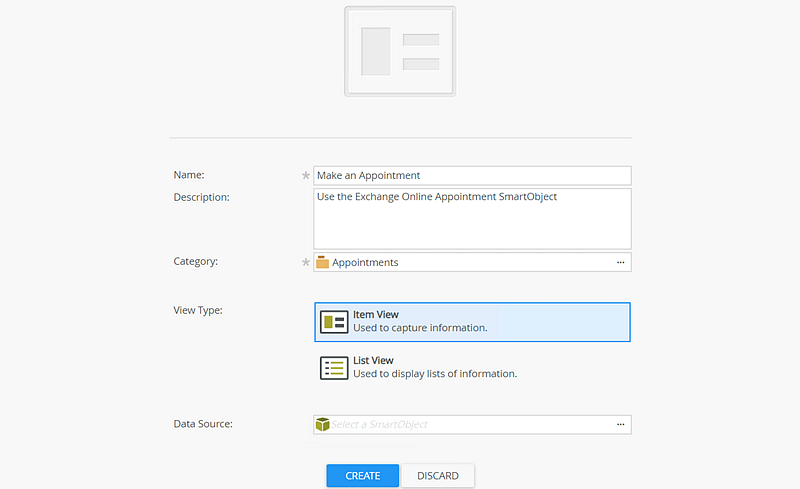Click the view layout preview thumbnail
Screen dimensions: 800x489
tap(400, 51)
